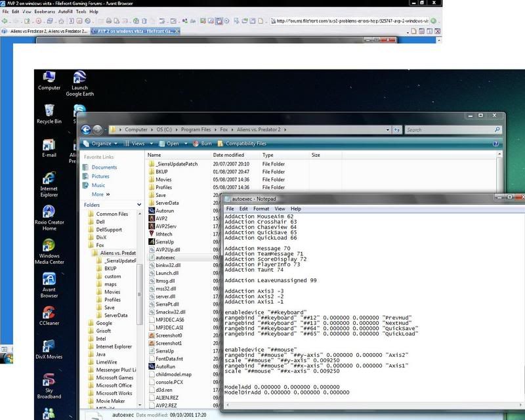Open the Avant Browser desktop shortcut
525x420 pixels.
49,285
